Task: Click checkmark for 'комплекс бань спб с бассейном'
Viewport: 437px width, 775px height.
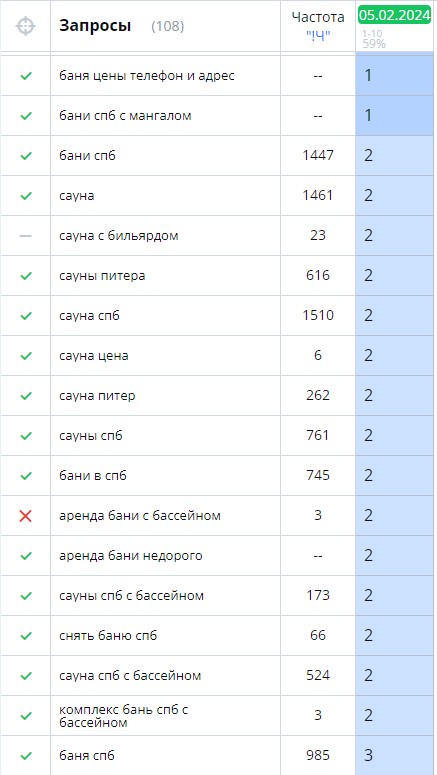Action: (x=26, y=716)
